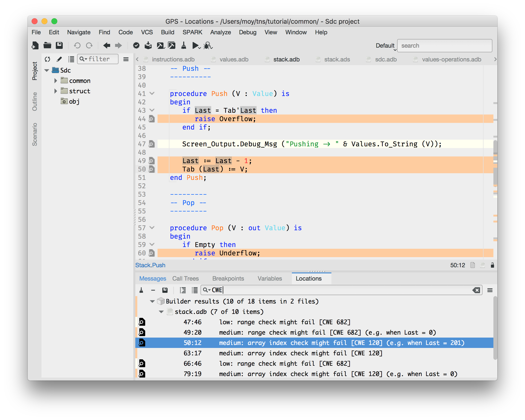Image resolution: width=525 pixels, height=420 pixels.
Task: Click the Save toolbar icon
Action: (x=59, y=45)
